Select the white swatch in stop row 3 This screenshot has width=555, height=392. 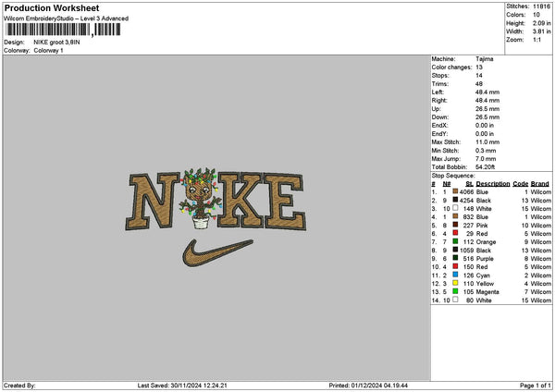pyautogui.click(x=455, y=208)
